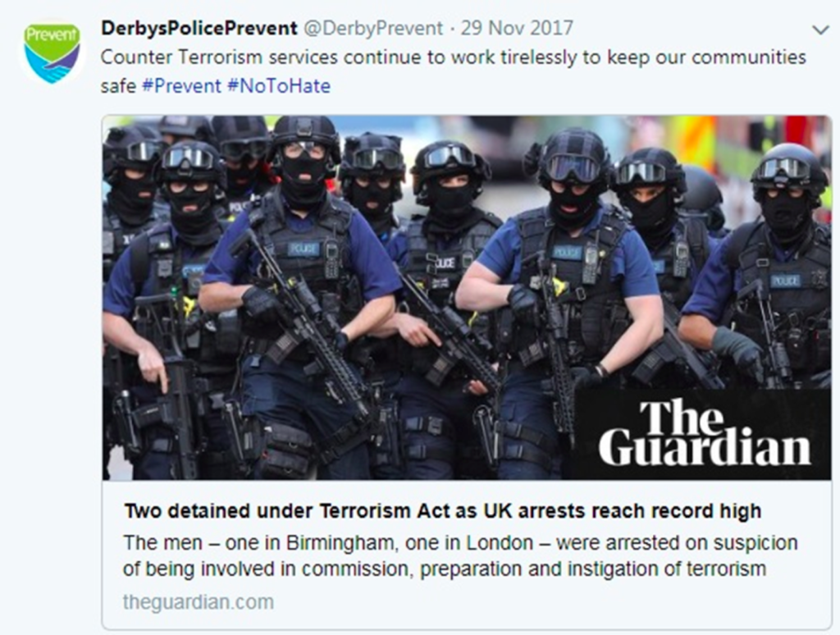Click the word 'safe' in the tweet
The image size is (840, 635).
coord(118,86)
